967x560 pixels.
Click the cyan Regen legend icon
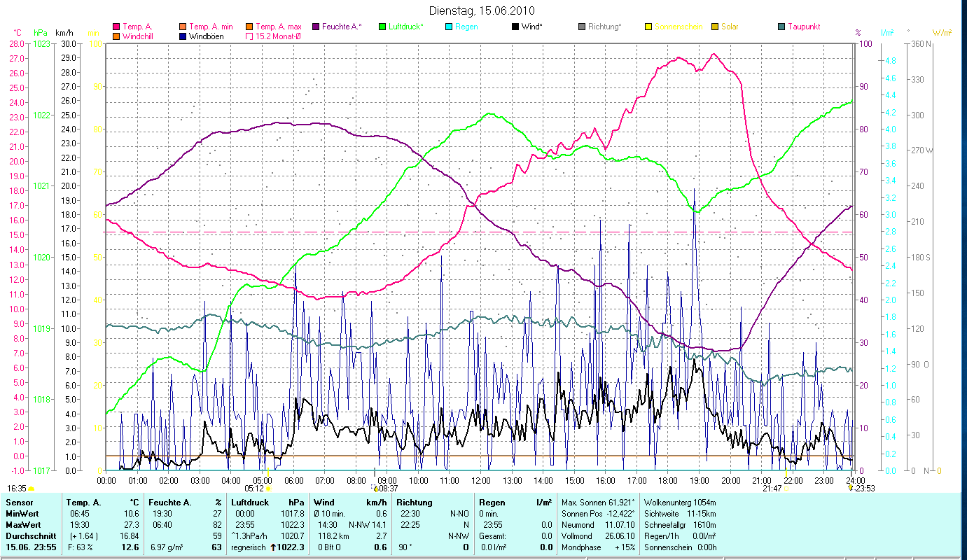coord(449,27)
